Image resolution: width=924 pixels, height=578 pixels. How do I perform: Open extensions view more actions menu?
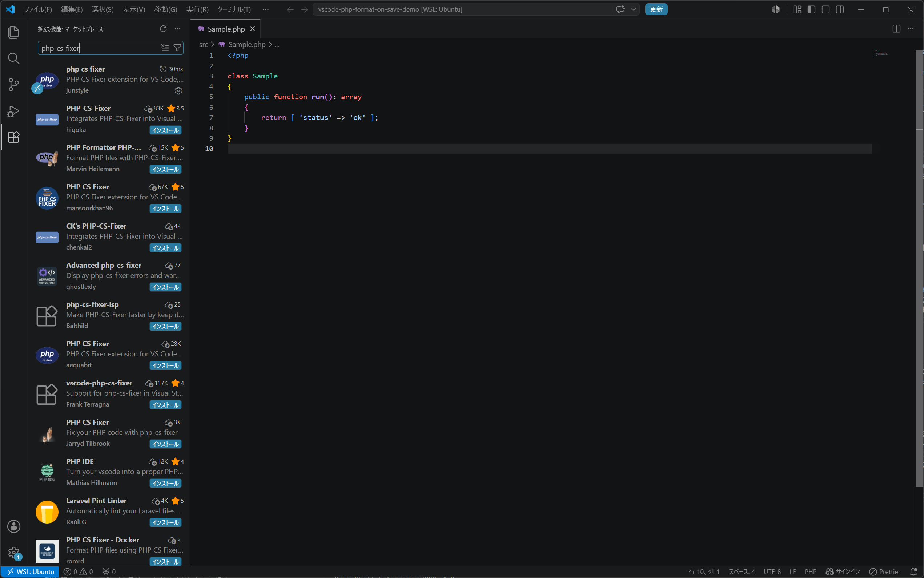pyautogui.click(x=177, y=29)
